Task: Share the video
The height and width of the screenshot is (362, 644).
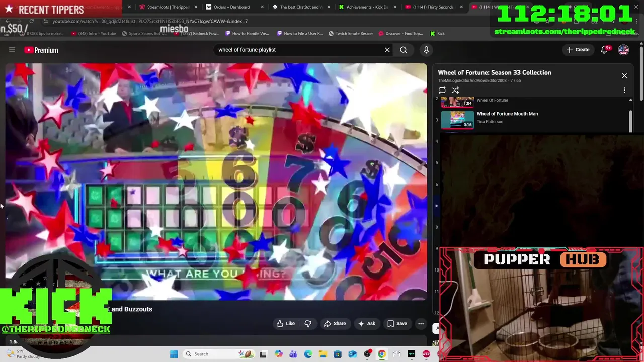Action: pos(335,324)
